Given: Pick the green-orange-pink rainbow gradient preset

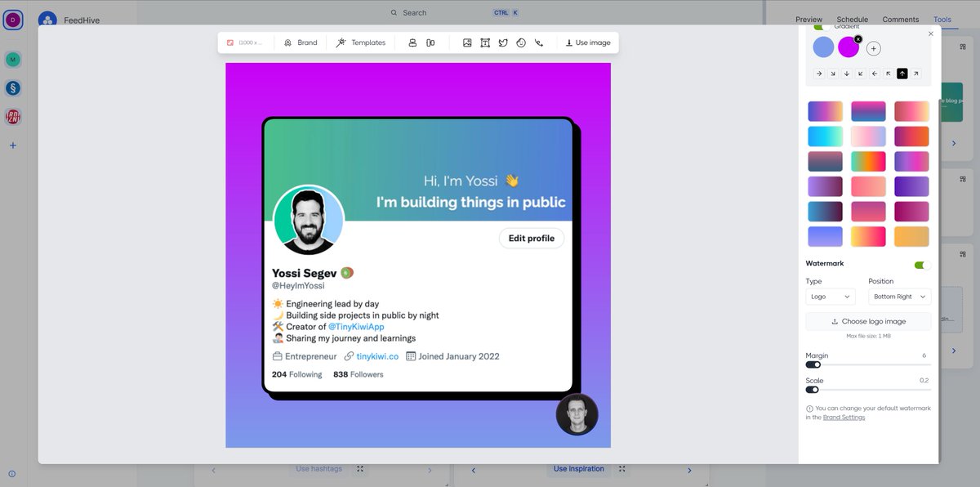Looking at the screenshot, I should [x=868, y=162].
